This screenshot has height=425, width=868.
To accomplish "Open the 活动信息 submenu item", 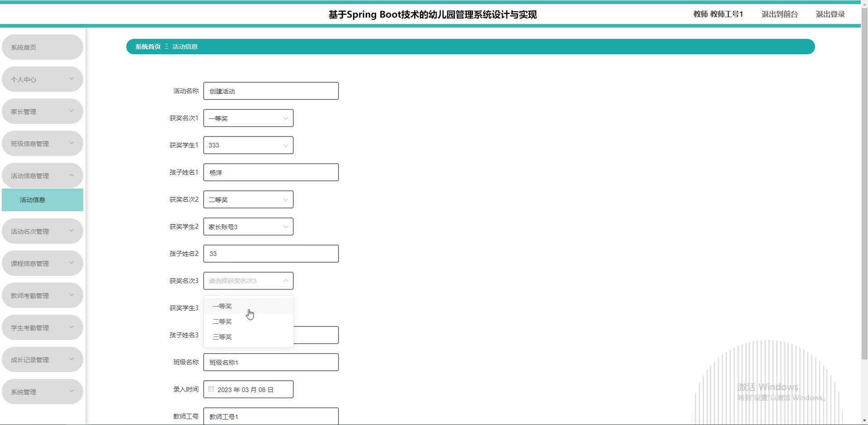I will click(x=42, y=200).
